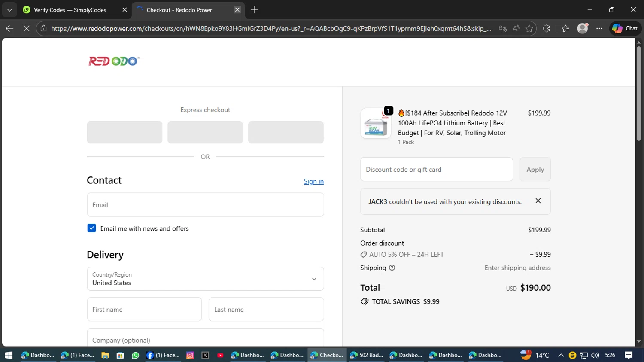Close the Verify Codes — SimplyCodes tab
Viewport: 644px width, 362px height.
125,10
